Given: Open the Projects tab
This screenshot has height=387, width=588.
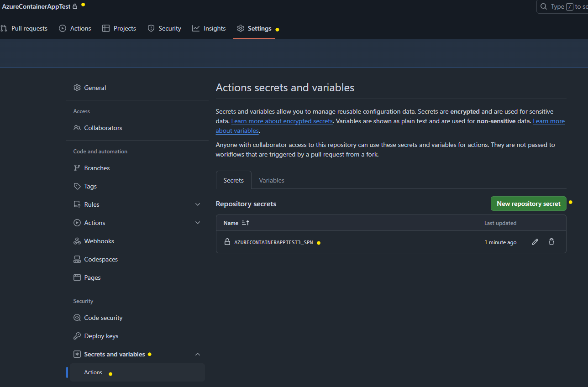Looking at the screenshot, I should 119,28.
